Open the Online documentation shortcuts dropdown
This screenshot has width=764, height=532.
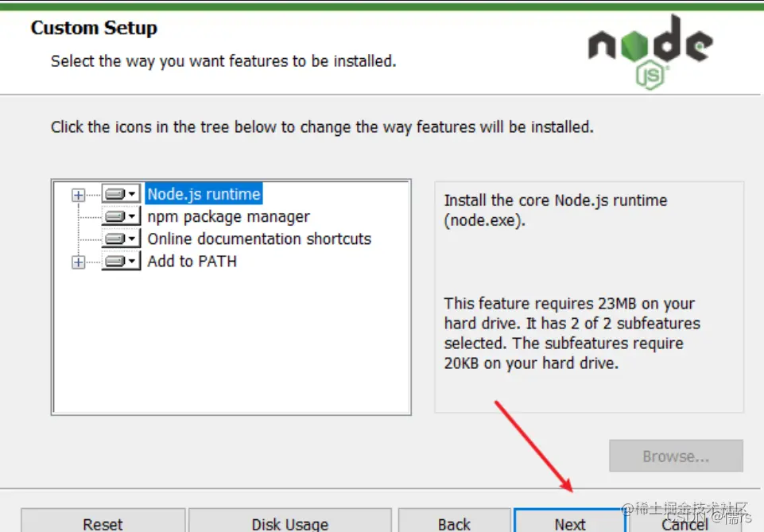click(132, 239)
